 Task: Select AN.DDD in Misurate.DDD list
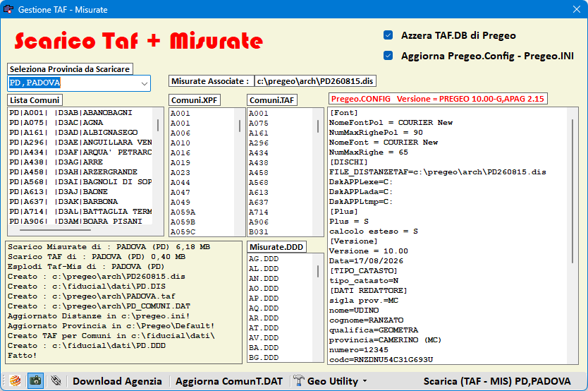[x=281, y=278]
